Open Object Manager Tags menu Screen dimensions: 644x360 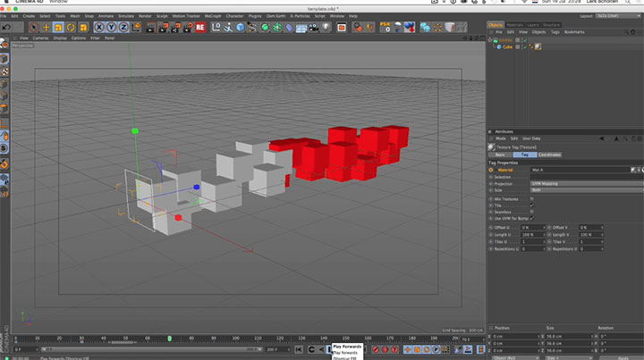(x=555, y=32)
